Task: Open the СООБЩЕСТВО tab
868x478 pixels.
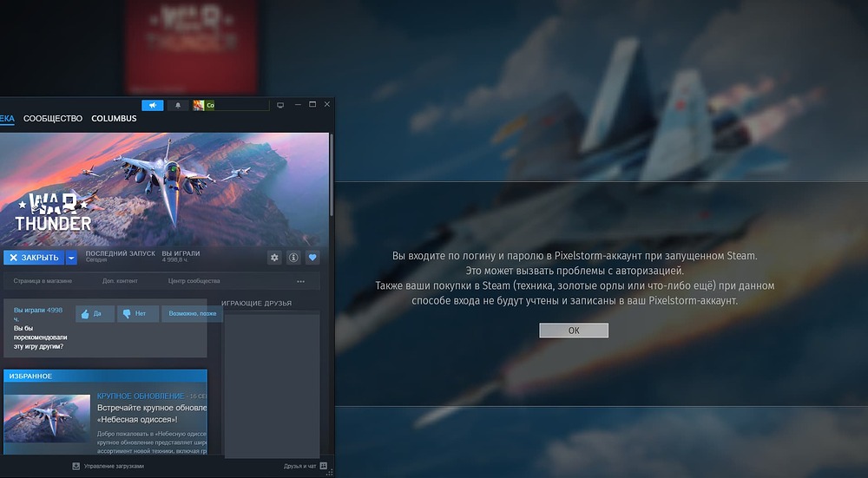Action: click(53, 118)
